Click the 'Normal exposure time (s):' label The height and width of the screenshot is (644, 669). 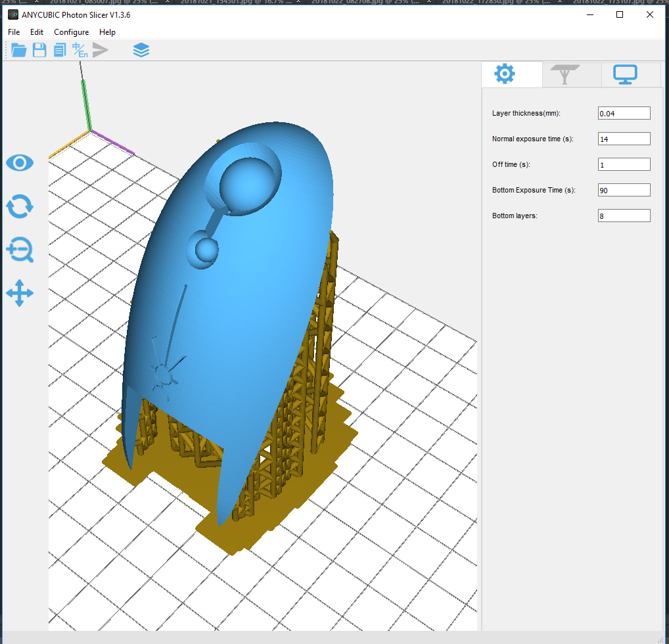[533, 139]
